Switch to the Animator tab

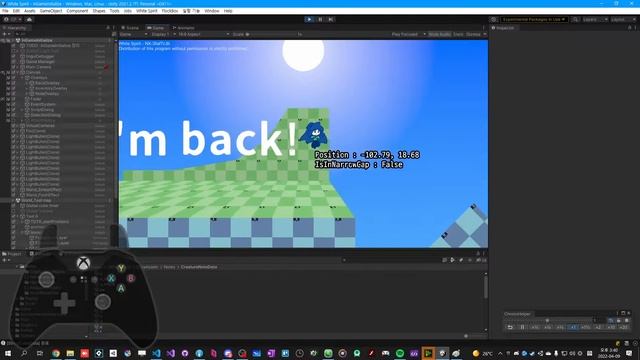(x=184, y=28)
